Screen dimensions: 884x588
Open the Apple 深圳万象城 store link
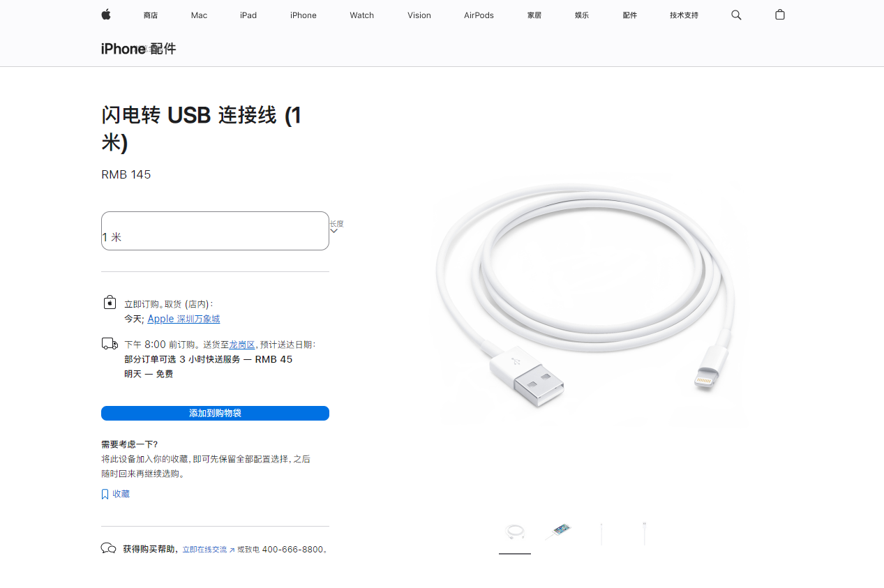[x=183, y=319]
